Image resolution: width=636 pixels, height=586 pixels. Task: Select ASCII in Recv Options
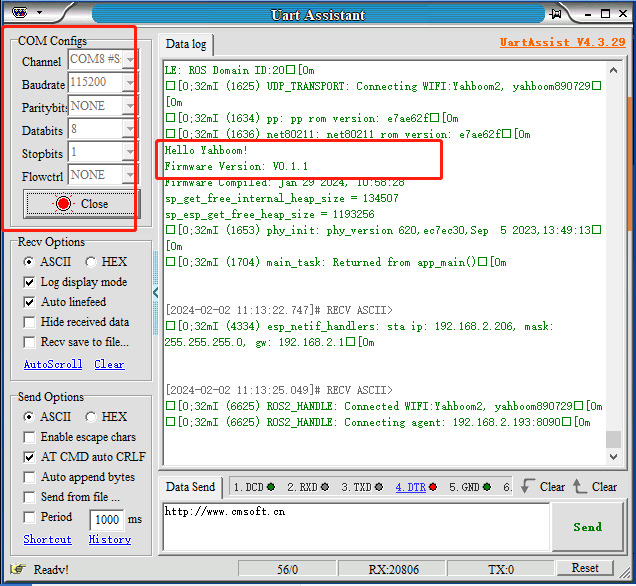point(29,262)
